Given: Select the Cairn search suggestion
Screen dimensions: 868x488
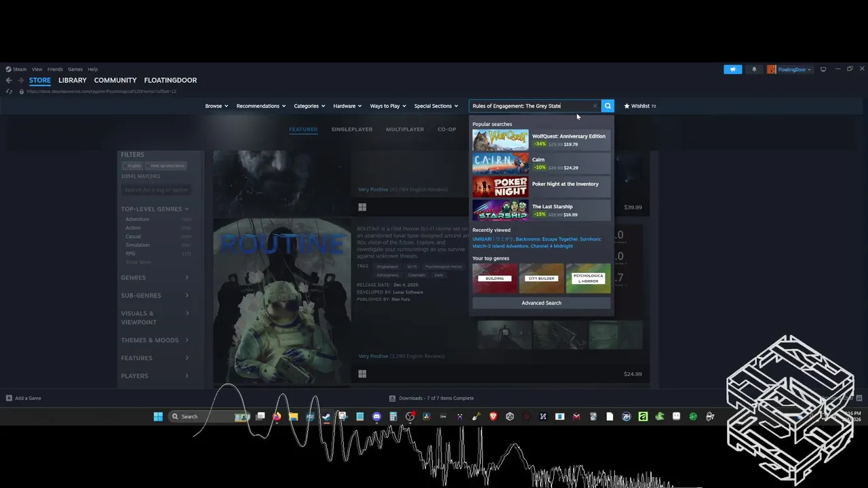Looking at the screenshot, I should pos(541,163).
